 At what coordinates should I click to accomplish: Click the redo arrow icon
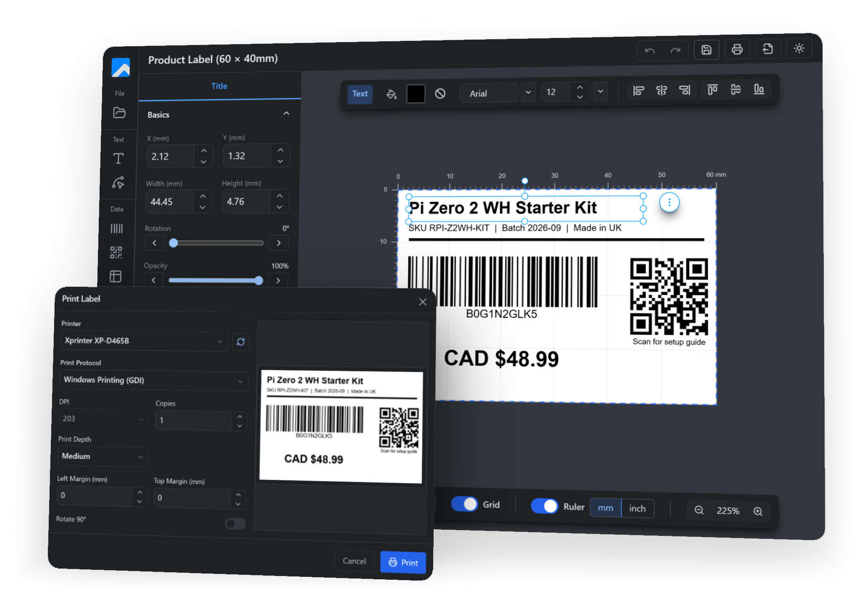click(x=675, y=50)
